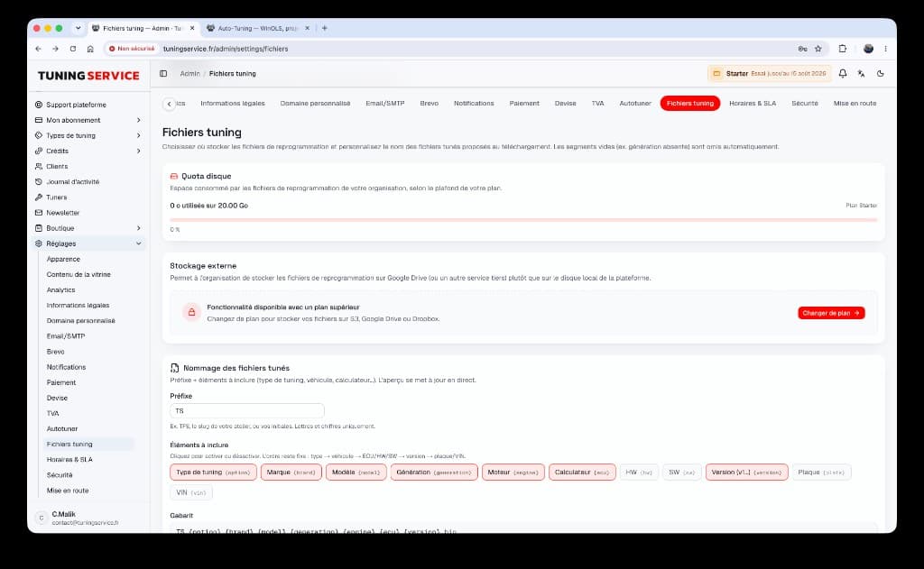The height and width of the screenshot is (569, 924).
Task: Open Apparence in the sidebar
Action: [x=63, y=259]
